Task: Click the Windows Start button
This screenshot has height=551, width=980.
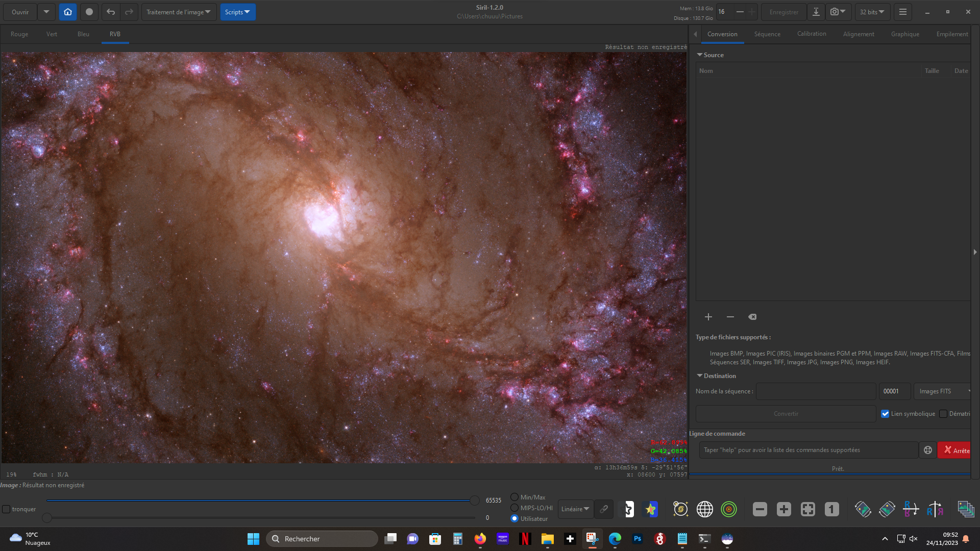Action: tap(253, 539)
